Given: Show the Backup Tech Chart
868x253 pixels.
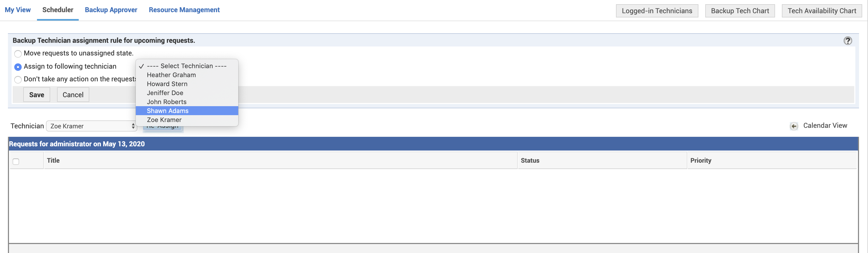Looking at the screenshot, I should click(740, 11).
